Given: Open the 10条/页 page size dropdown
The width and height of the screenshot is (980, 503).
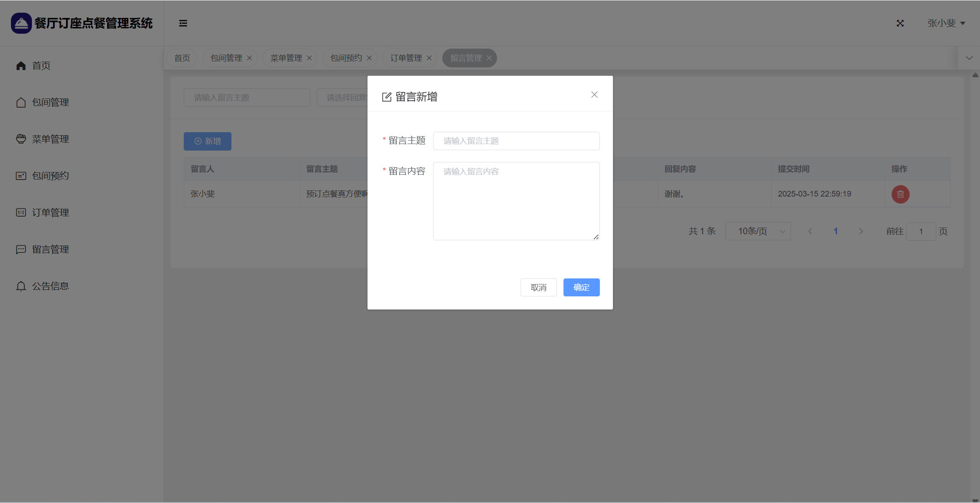Looking at the screenshot, I should [758, 231].
